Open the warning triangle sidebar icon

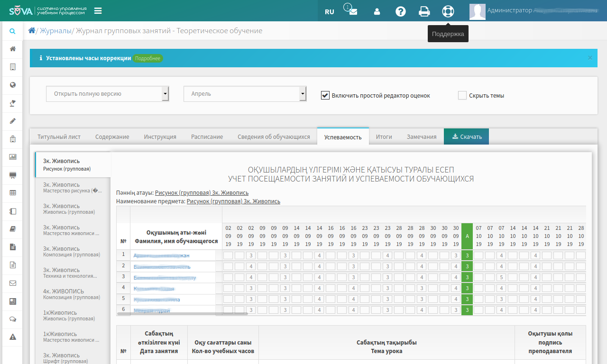tap(13, 337)
